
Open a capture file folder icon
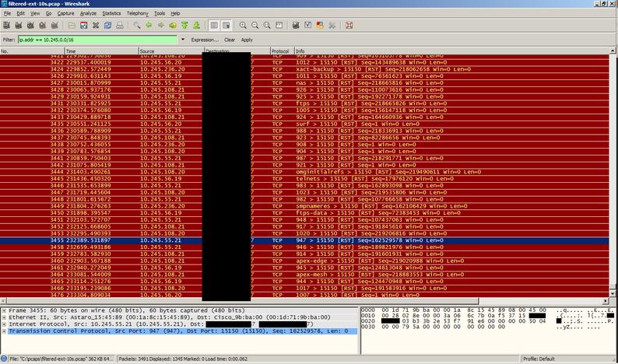pyautogui.click(x=72, y=25)
